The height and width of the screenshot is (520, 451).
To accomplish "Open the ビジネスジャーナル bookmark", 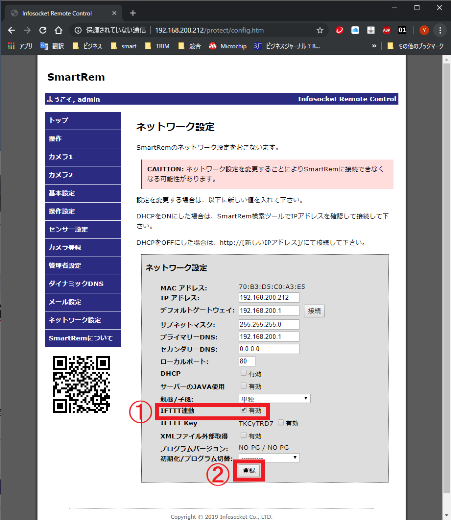I will (287, 46).
